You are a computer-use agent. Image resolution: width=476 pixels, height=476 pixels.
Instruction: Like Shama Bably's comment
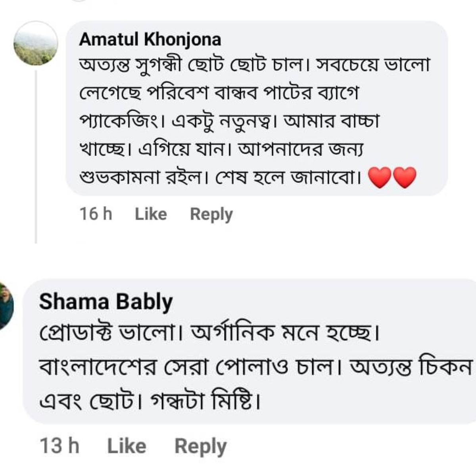pyautogui.click(x=127, y=446)
